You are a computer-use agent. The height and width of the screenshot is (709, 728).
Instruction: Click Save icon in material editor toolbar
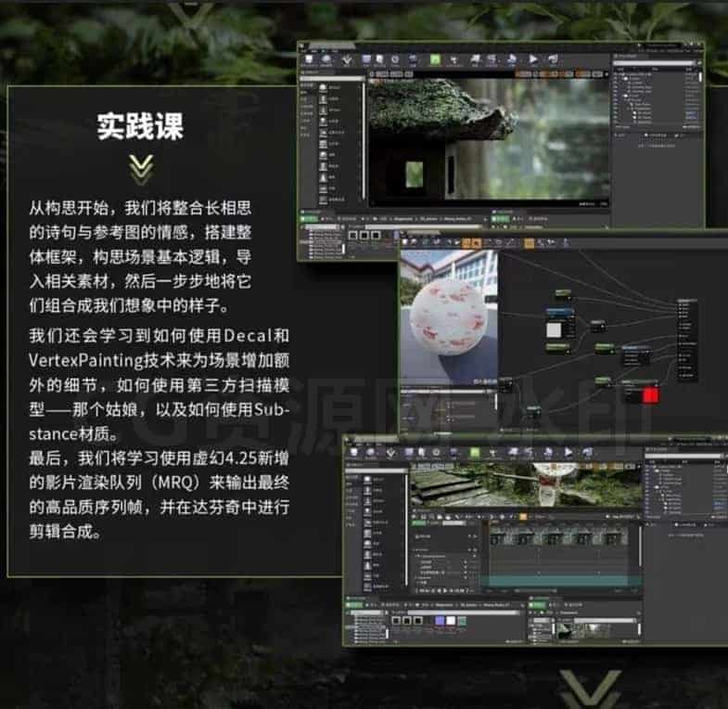tap(406, 242)
